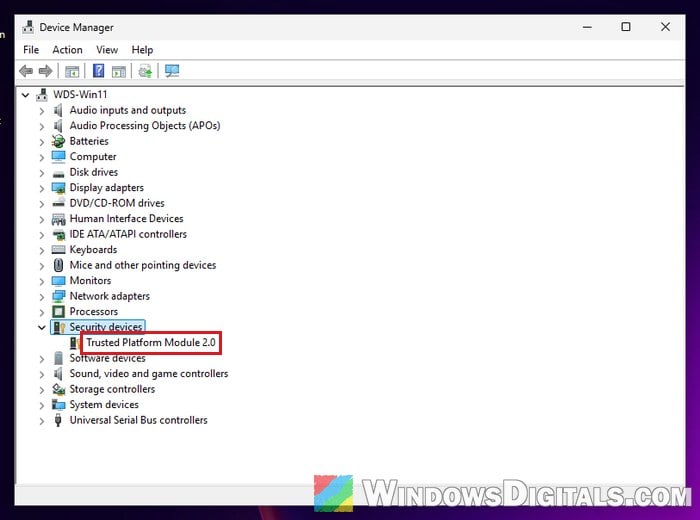The height and width of the screenshot is (520, 700).
Task: Select Trusted Platform Module 2.0 entry
Action: 150,342
